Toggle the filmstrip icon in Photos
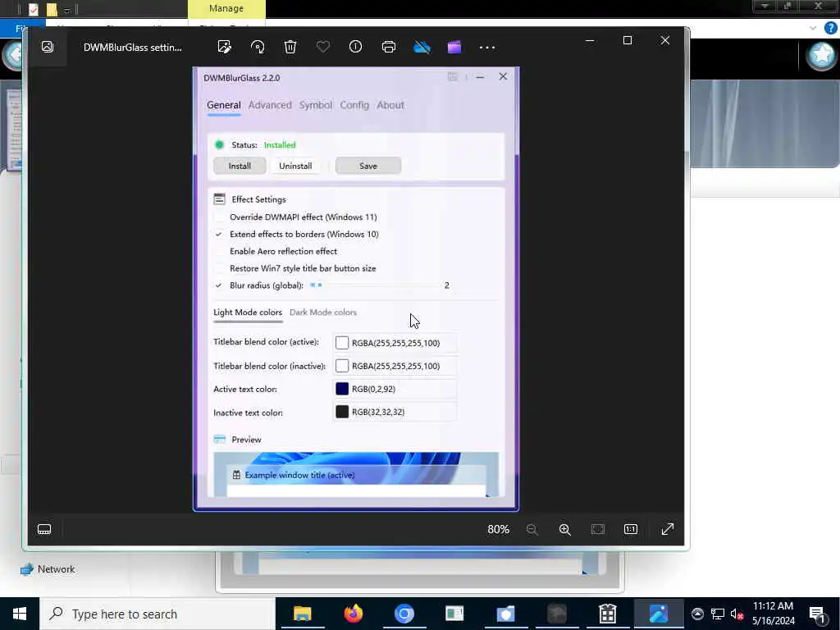The image size is (840, 630). tap(44, 529)
